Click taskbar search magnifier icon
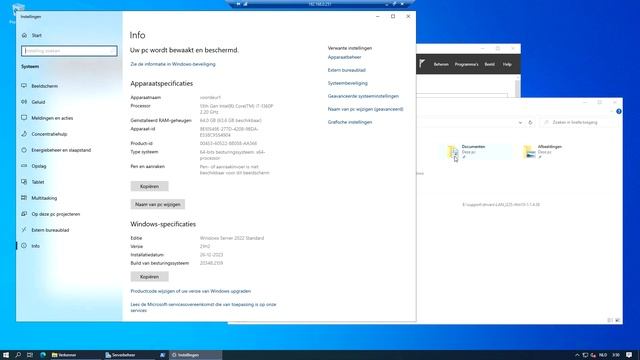 pyautogui.click(x=18, y=355)
